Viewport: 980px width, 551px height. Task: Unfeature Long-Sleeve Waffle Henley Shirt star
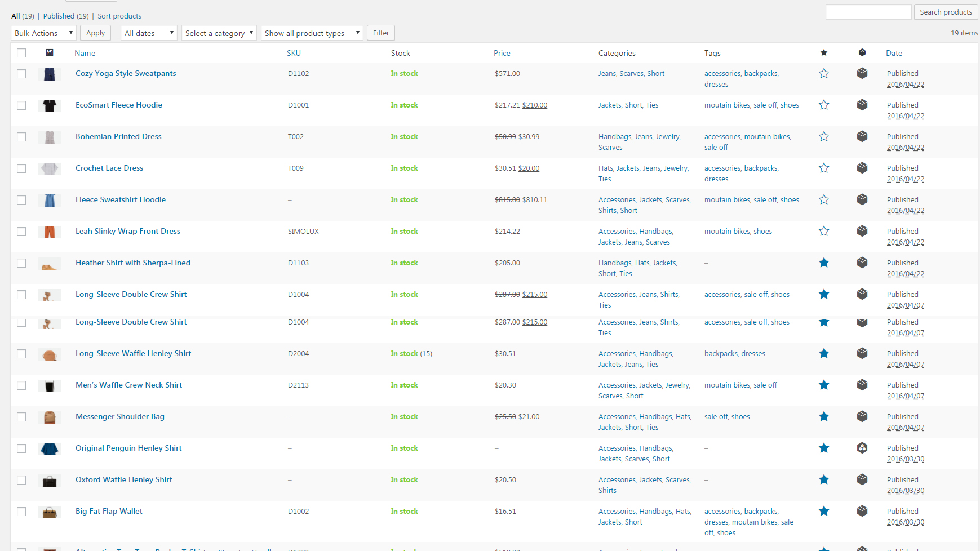coord(824,353)
